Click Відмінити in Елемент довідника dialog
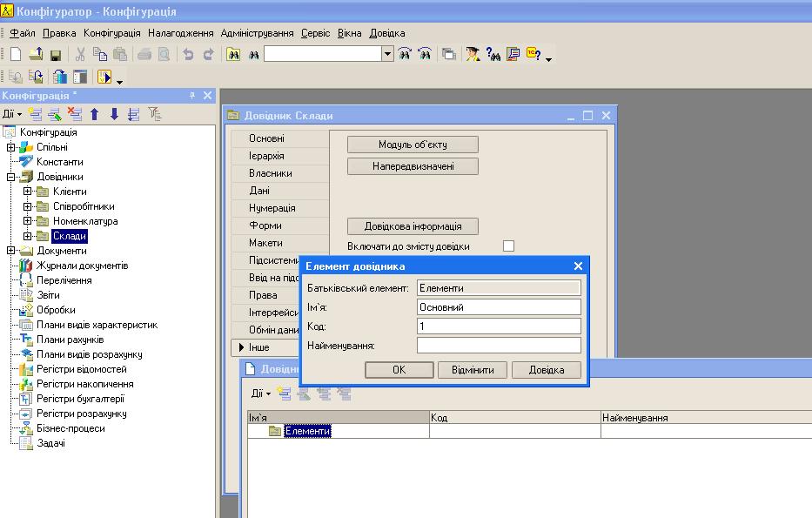 pos(473,370)
